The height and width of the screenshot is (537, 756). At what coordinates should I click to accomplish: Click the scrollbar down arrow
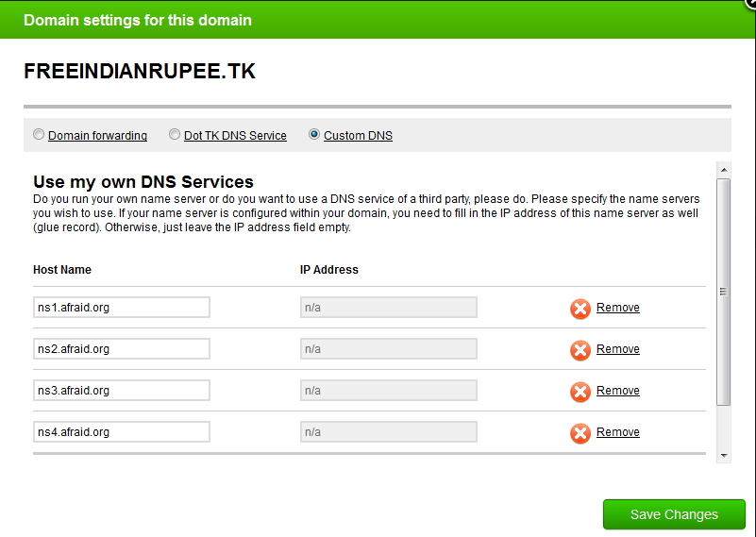pyautogui.click(x=724, y=456)
